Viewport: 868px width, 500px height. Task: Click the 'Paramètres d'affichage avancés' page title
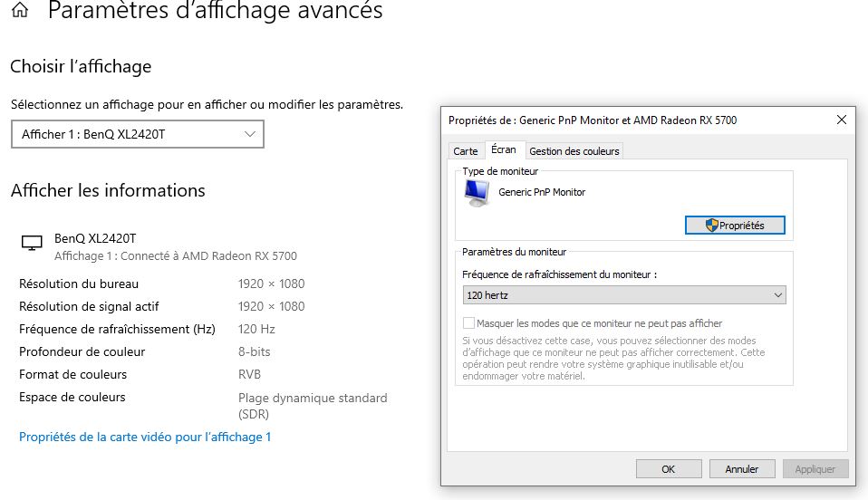click(x=215, y=12)
